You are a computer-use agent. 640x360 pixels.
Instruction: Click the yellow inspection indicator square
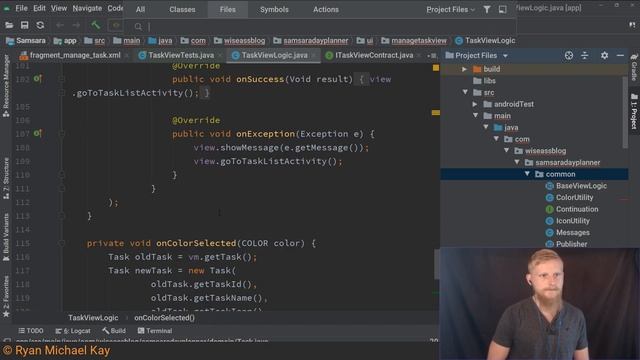(436, 68)
